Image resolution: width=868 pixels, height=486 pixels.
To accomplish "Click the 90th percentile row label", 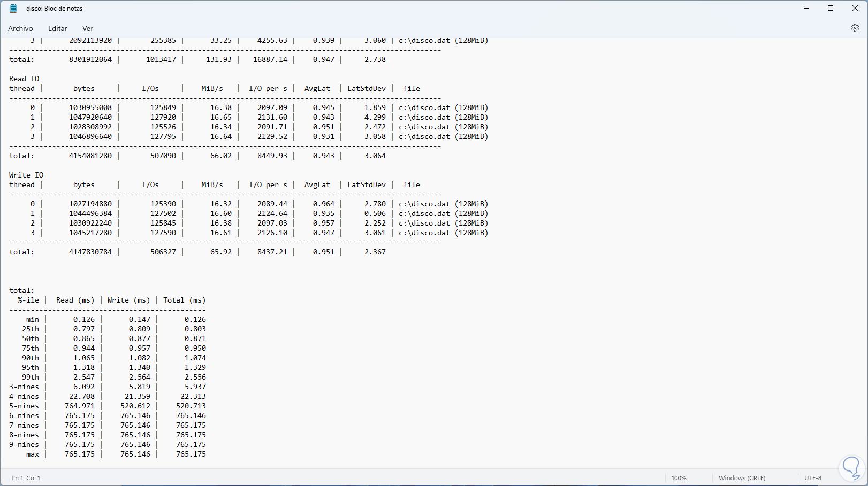I will coord(31,358).
